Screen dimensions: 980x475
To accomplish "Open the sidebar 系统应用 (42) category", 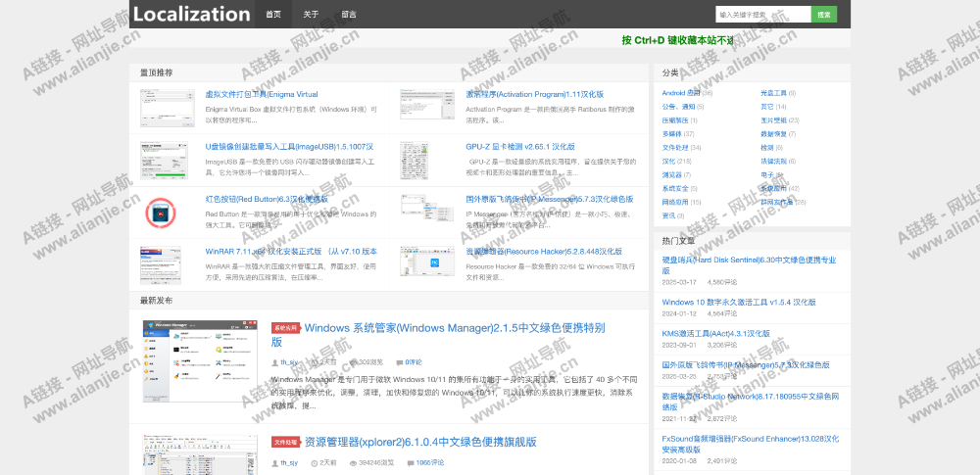I will pos(774,188).
